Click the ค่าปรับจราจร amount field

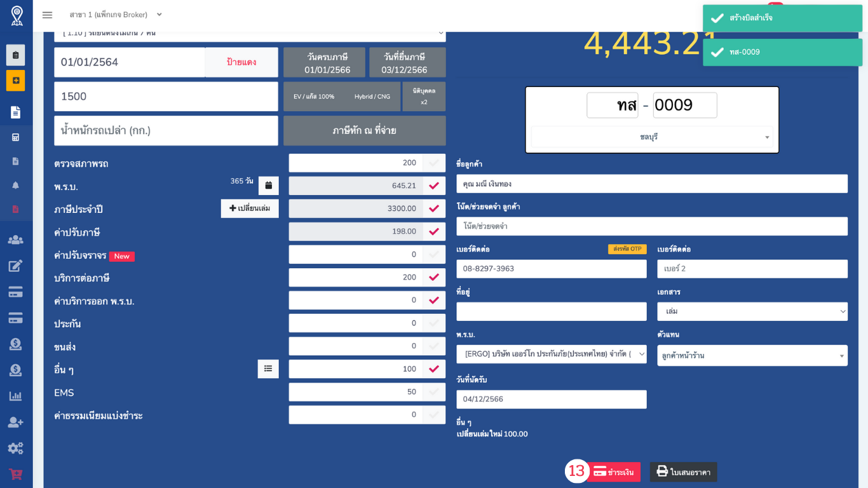click(x=356, y=254)
